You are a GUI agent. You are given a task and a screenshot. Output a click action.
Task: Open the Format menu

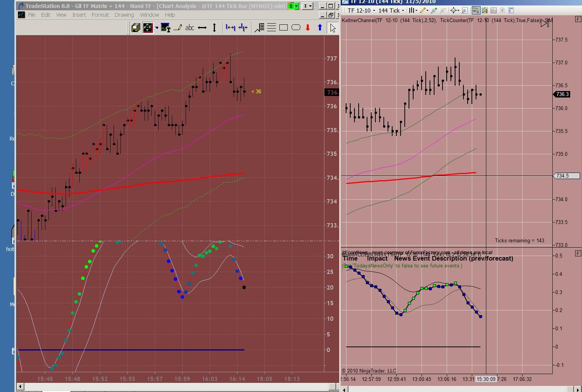coord(100,15)
